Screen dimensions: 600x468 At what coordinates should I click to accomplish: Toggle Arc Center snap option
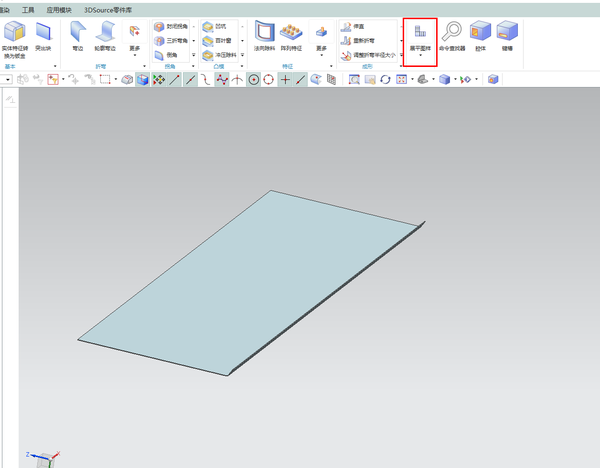254,80
